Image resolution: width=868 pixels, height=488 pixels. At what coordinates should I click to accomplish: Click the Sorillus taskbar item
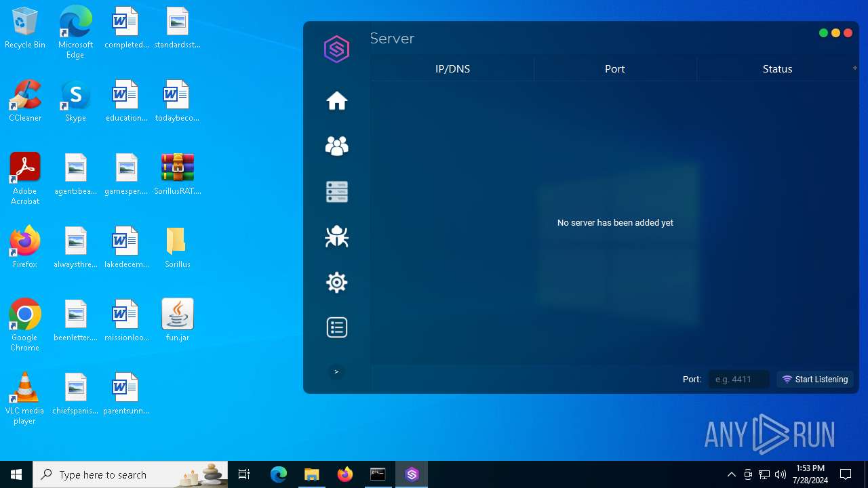pos(412,474)
